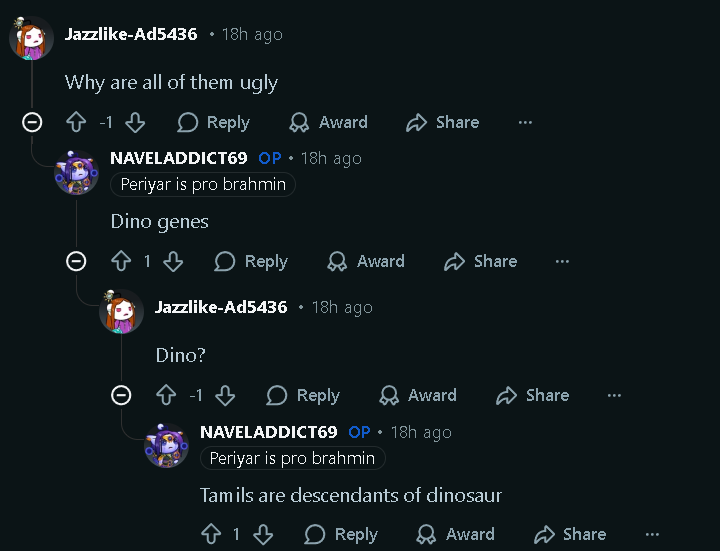Downvote the "Dino genes" comment
This screenshot has height=551, width=720.
(x=173, y=261)
